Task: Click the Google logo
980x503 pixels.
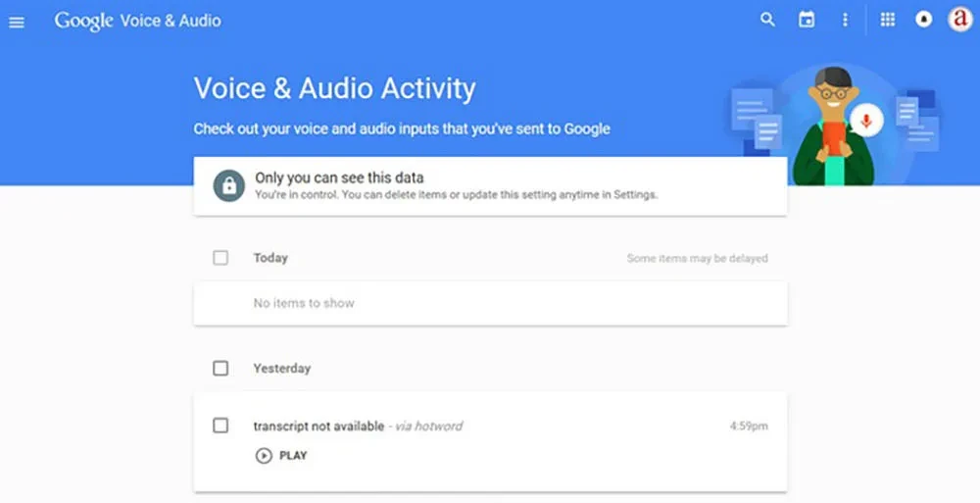Action: (83, 21)
